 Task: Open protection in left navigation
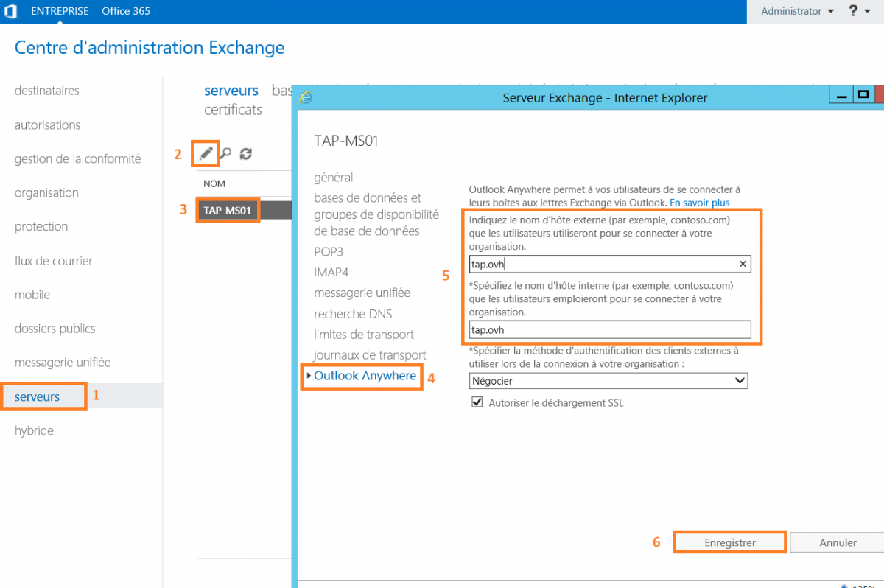tap(41, 227)
